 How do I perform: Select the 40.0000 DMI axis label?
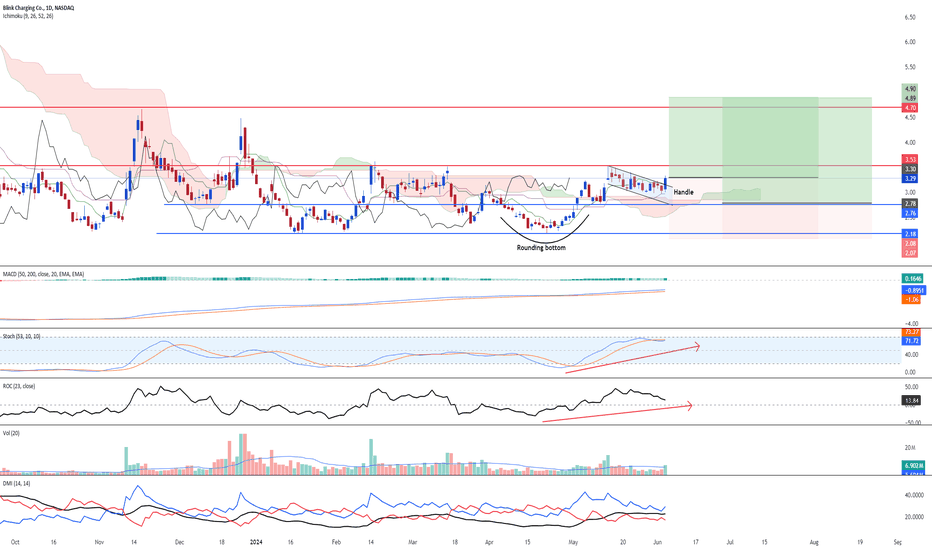click(914, 495)
